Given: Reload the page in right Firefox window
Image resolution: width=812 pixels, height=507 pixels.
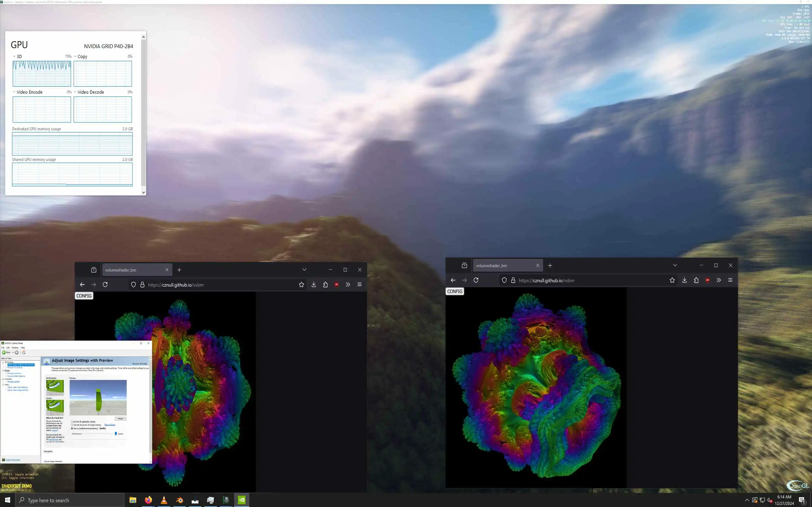Looking at the screenshot, I should tap(476, 280).
